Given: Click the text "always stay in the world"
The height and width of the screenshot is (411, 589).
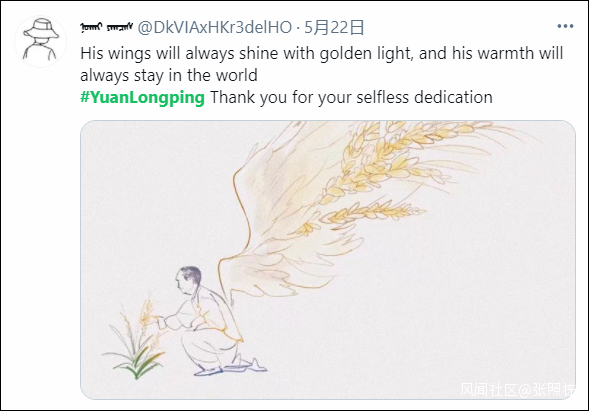Looking at the screenshot, I should pyautogui.click(x=169, y=76).
